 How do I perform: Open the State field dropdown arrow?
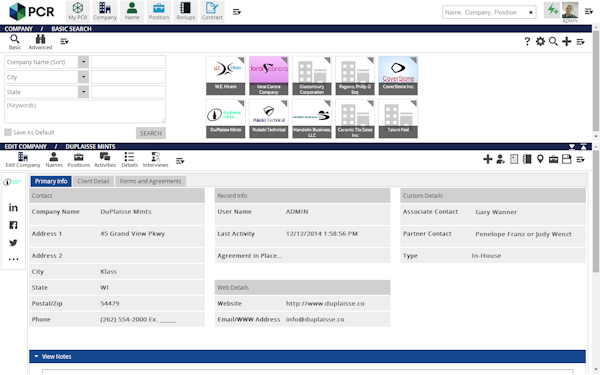point(83,92)
